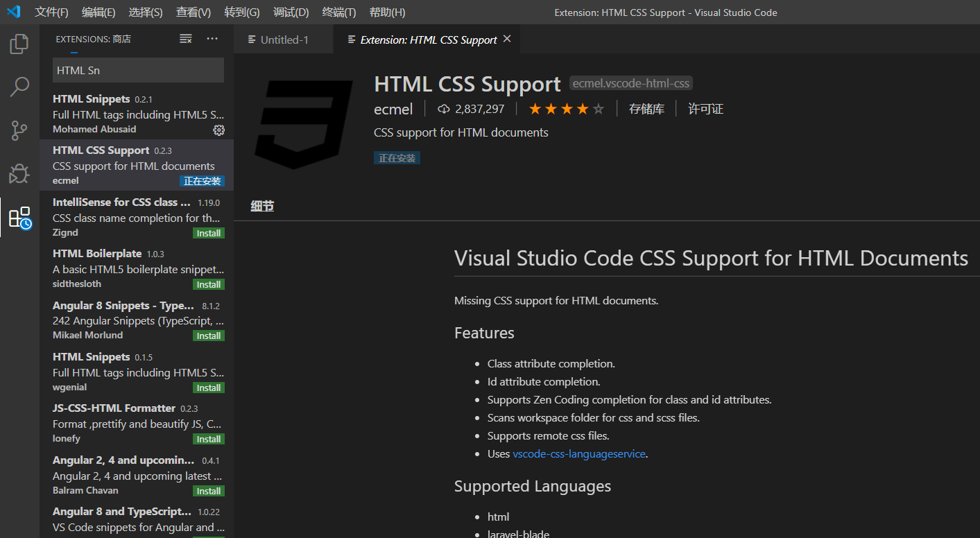Viewport: 980px width, 538px height.
Task: Open the 终端(T) menu
Action: [x=339, y=12]
